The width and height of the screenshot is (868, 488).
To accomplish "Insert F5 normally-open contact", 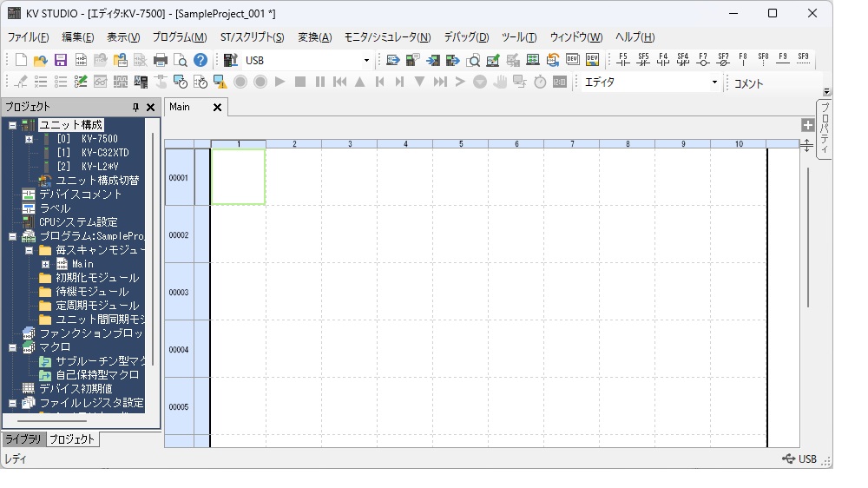I will click(x=622, y=60).
